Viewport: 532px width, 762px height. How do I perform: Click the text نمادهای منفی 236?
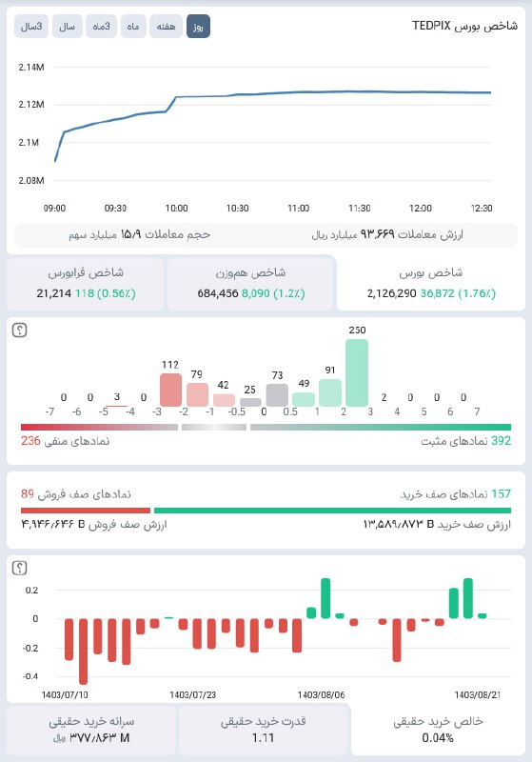point(65,441)
